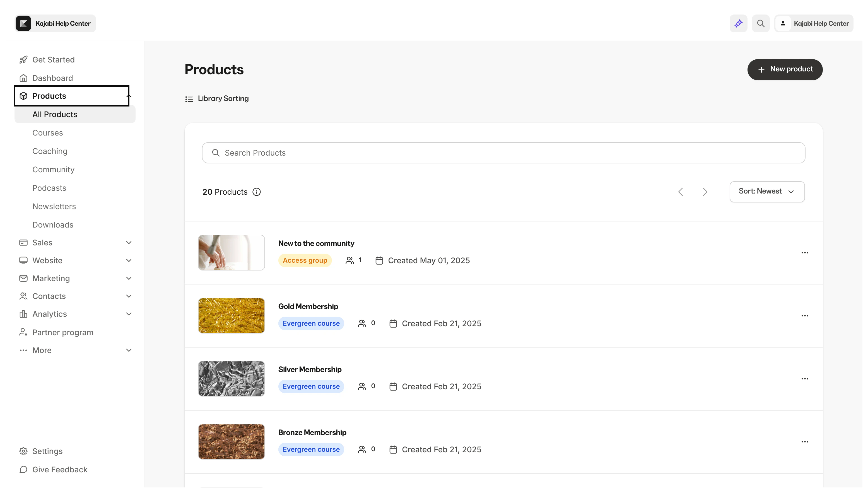This screenshot has width=868, height=493.
Task: Open the Gold Membership product
Action: click(x=308, y=306)
